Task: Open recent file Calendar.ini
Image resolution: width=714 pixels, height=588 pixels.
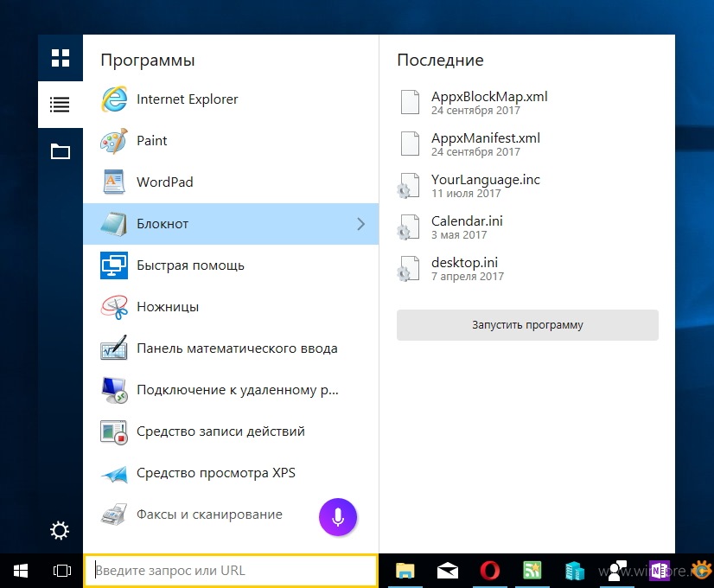Action: coord(527,227)
